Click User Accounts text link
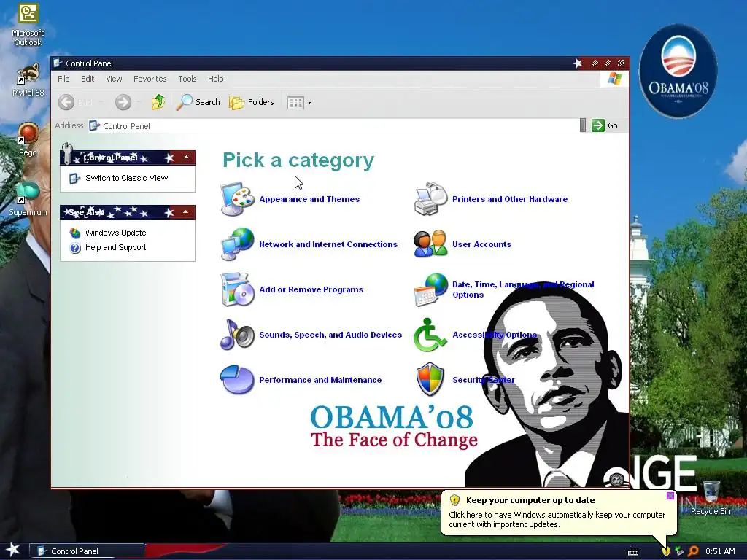 [481, 244]
